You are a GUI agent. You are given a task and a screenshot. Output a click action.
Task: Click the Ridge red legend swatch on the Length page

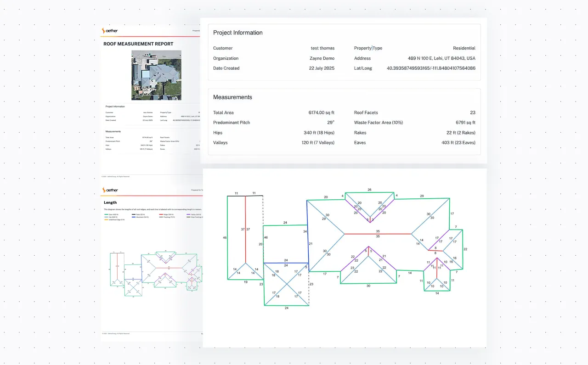coord(161,214)
